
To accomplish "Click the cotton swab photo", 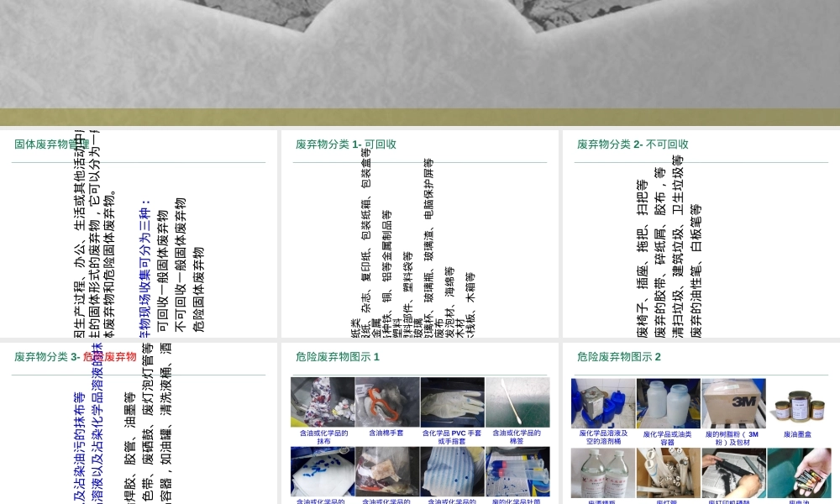I will [517, 402].
